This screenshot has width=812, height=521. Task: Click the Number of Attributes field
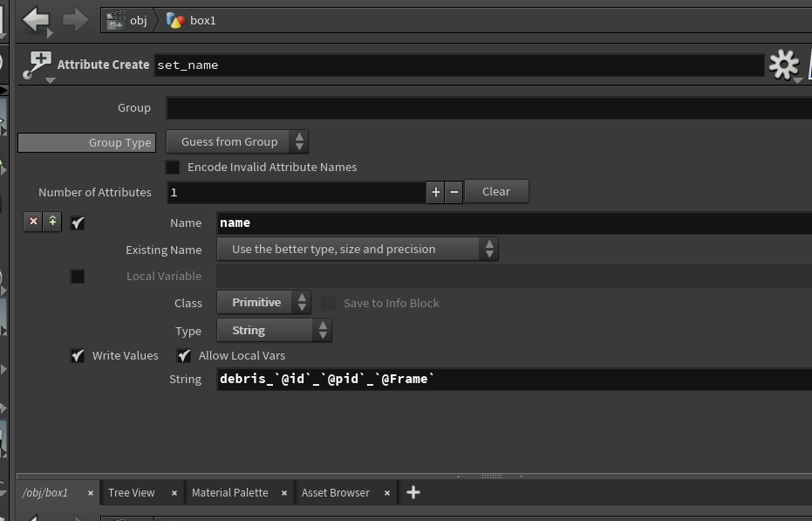click(297, 192)
